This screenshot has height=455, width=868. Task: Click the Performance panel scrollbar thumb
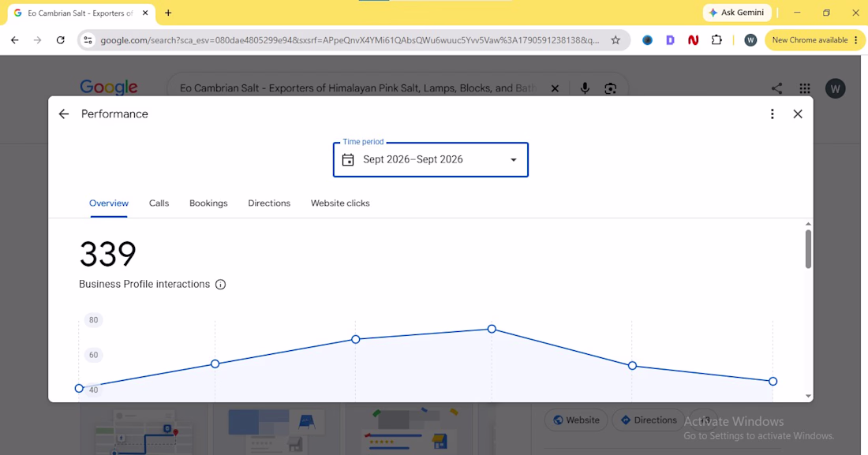(808, 249)
